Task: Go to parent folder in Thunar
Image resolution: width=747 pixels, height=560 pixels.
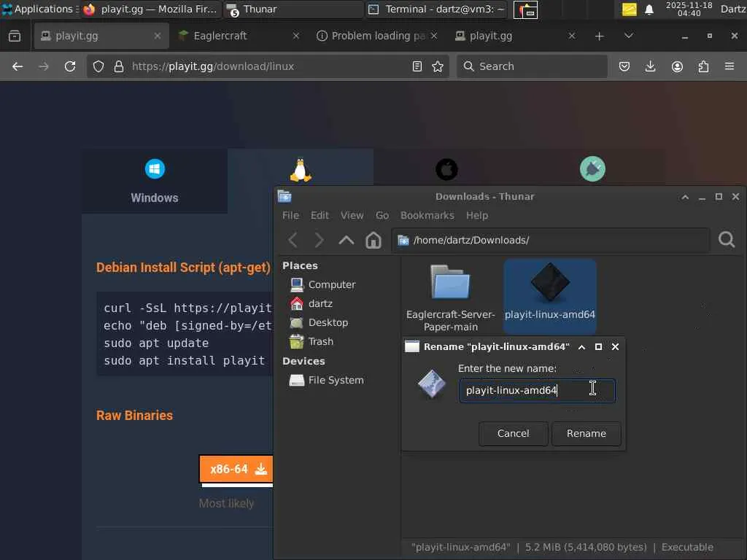Action: pos(347,240)
